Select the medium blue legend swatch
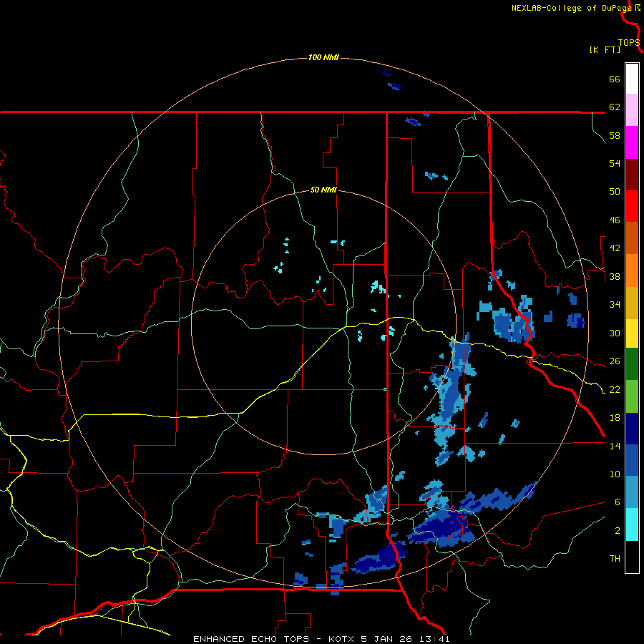This screenshot has width=644, height=644. [x=632, y=460]
